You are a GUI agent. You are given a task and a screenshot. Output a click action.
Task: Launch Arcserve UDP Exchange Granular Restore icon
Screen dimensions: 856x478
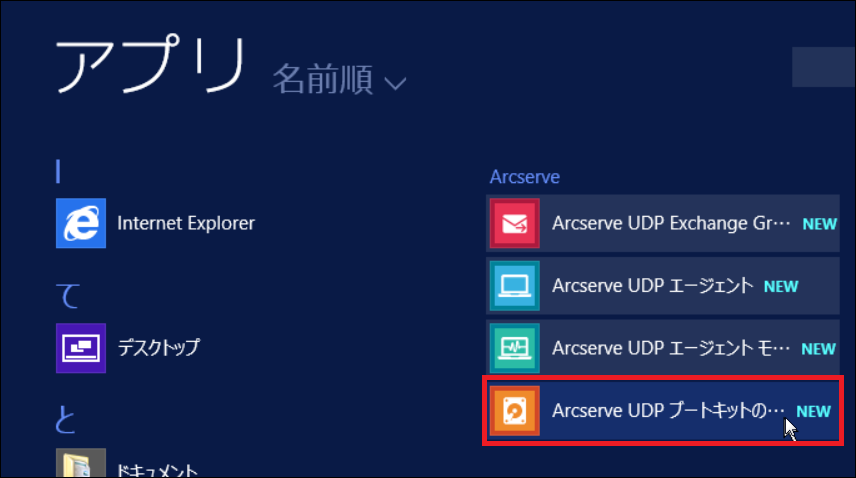[514, 223]
